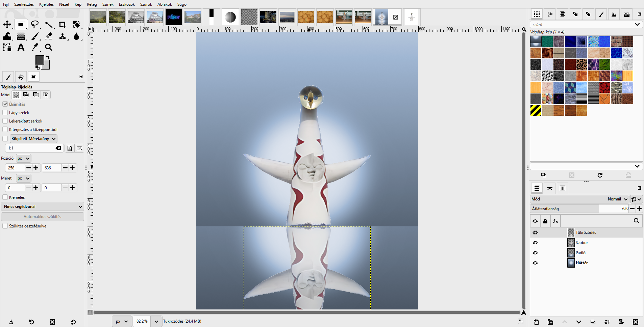Delete the layer with bottom-right X icon

(636, 322)
